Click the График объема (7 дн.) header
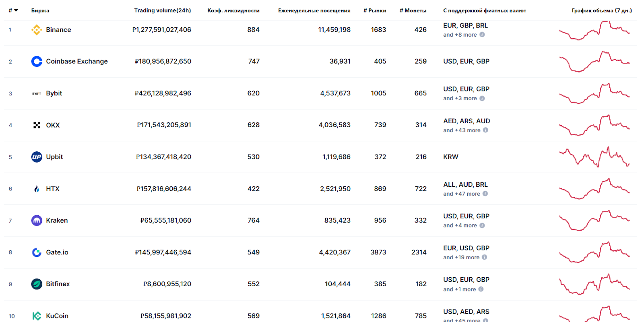Image resolution: width=644 pixels, height=322 pixels. pyautogui.click(x=602, y=10)
